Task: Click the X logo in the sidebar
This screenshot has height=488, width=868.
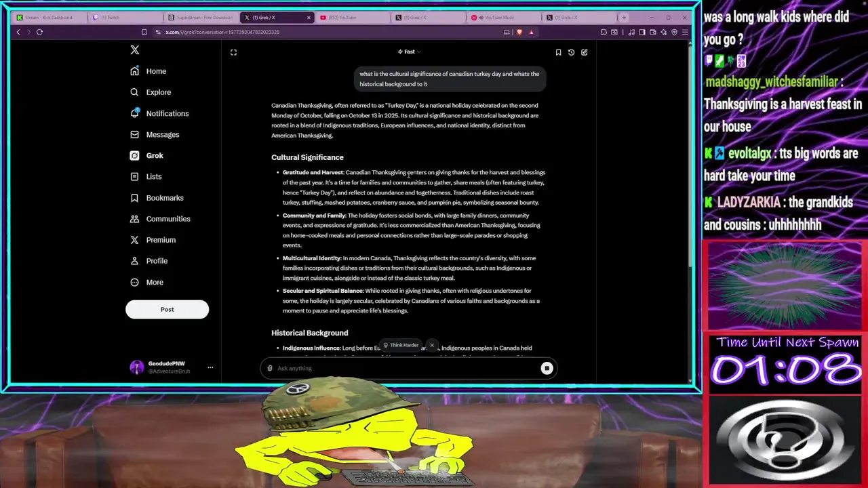Action: point(135,50)
